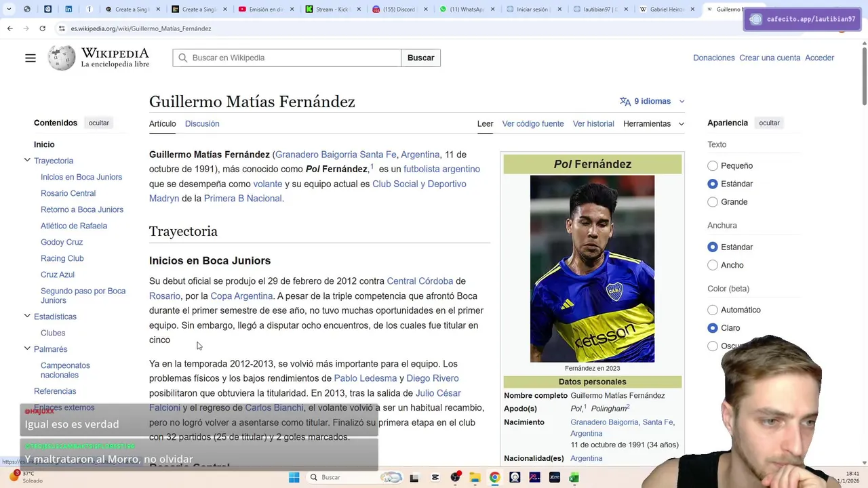Jump to Rosario Central in contents
The image size is (868, 488).
coord(68,193)
